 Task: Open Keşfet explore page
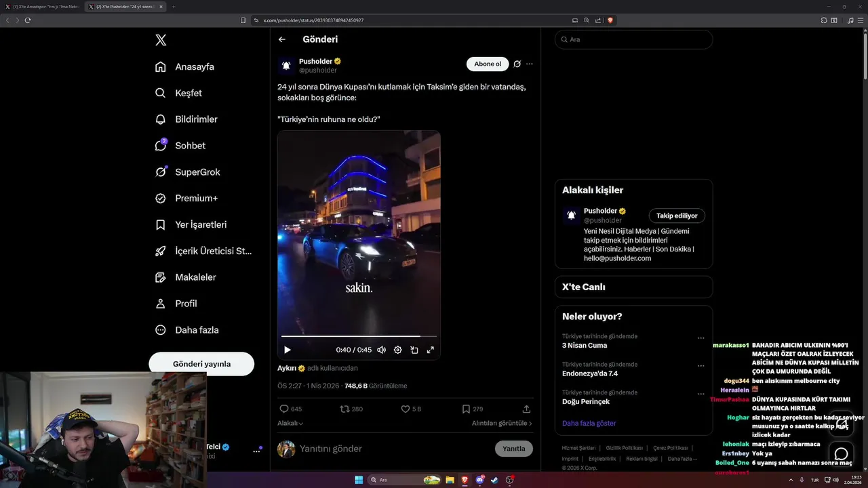(x=178, y=93)
